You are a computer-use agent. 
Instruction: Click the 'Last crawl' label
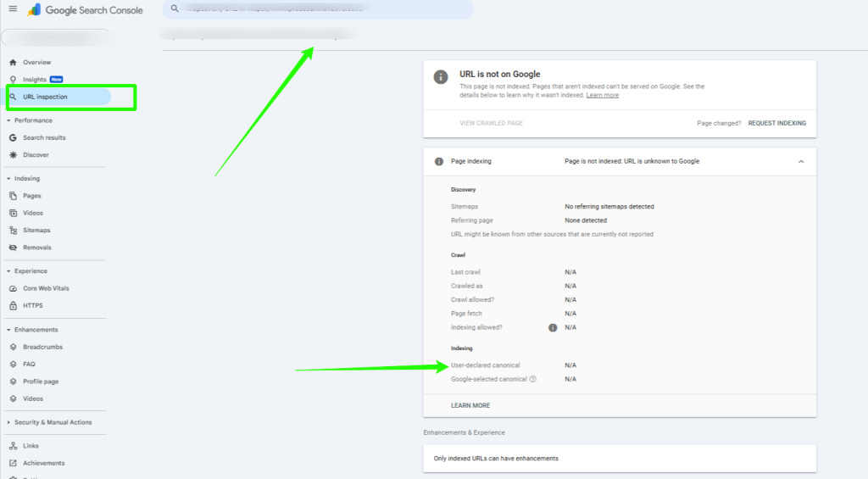coord(465,272)
